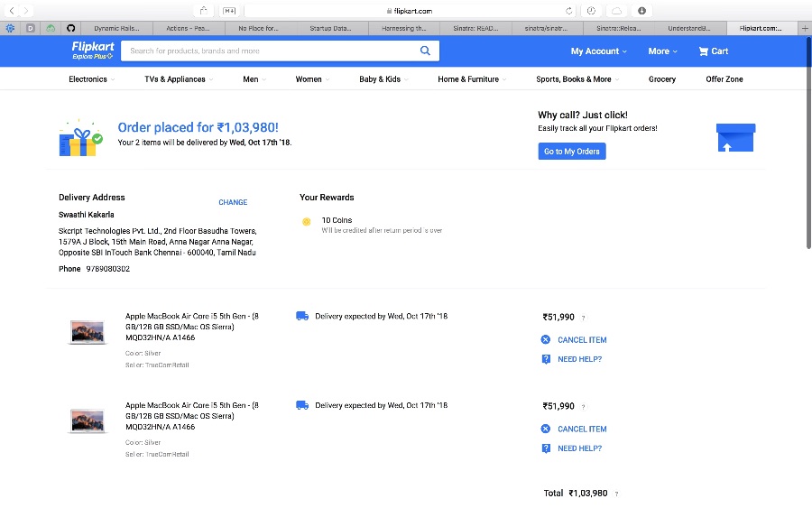812x508 pixels.
Task: Focus the product search field
Action: tap(269, 51)
